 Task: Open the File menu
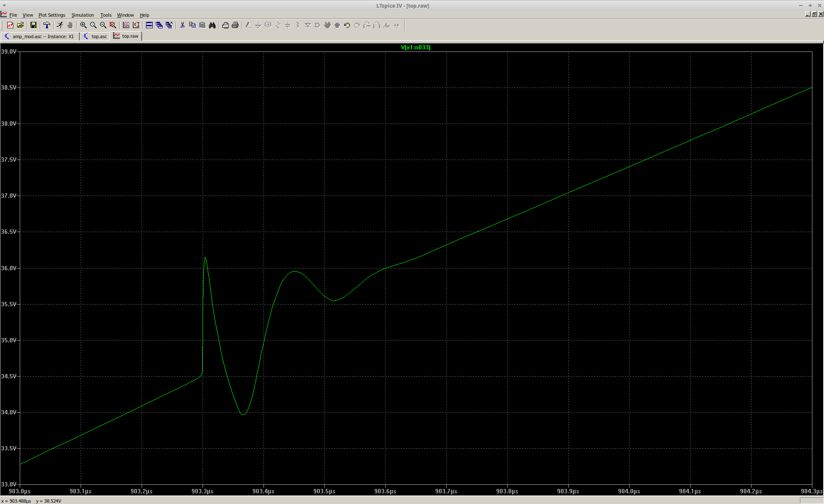(13, 15)
